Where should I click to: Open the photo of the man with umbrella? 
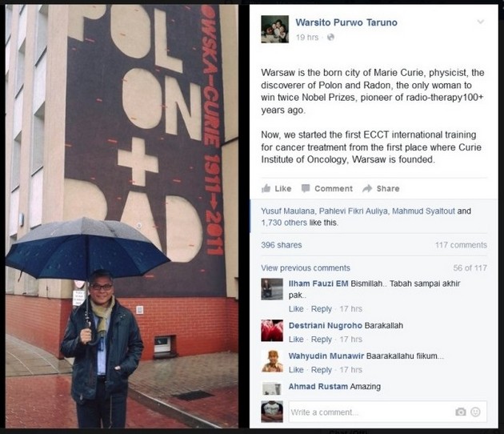[122, 216]
